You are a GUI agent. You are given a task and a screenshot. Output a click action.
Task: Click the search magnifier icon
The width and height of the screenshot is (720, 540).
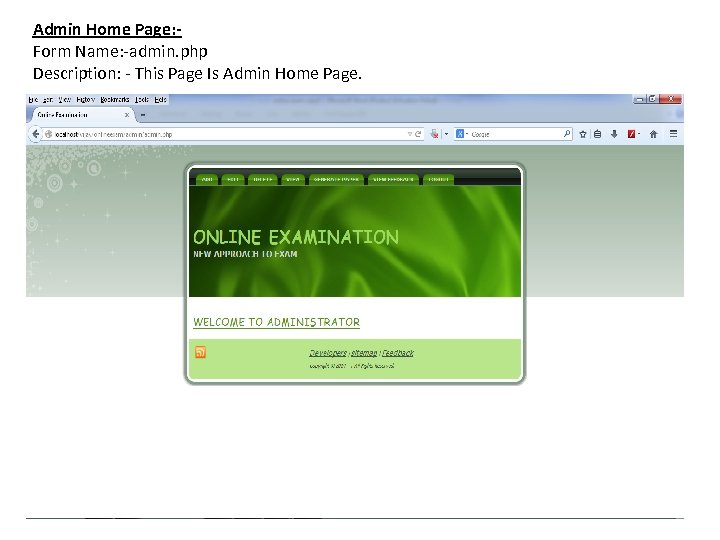tap(567, 134)
